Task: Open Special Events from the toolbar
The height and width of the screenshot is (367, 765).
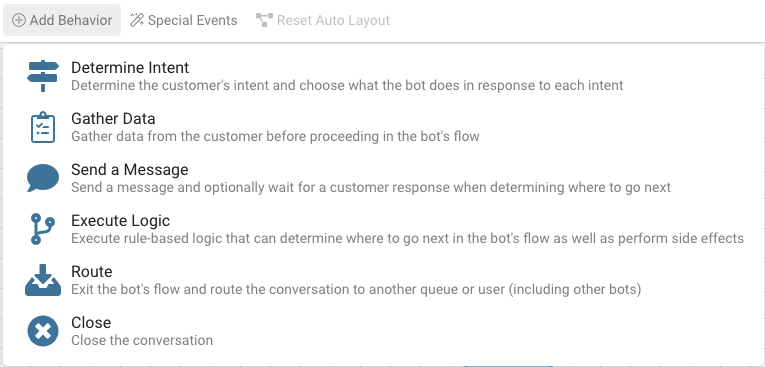Action: (183, 20)
